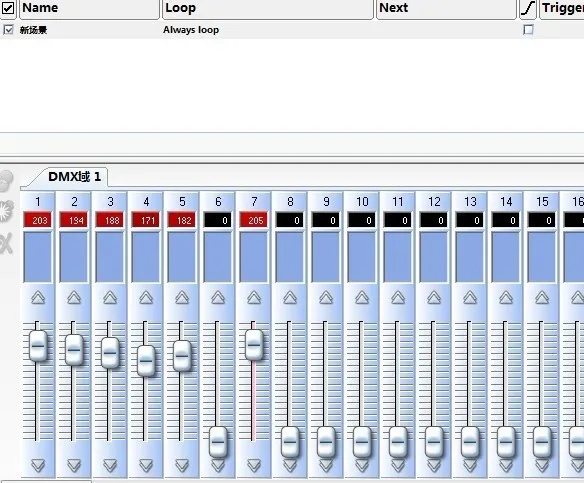The width and height of the screenshot is (584, 483).
Task: Enable fade checkbox for 新场景 row
Action: pos(528,29)
